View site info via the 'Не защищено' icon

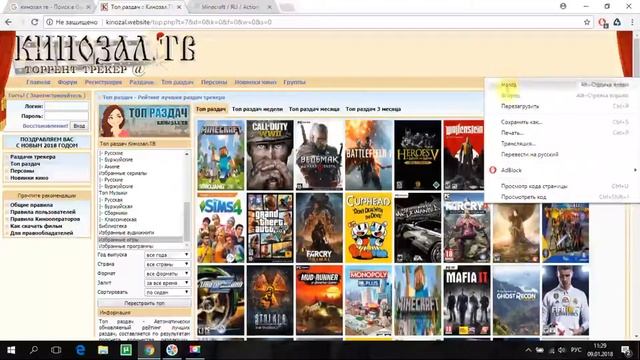coord(50,22)
